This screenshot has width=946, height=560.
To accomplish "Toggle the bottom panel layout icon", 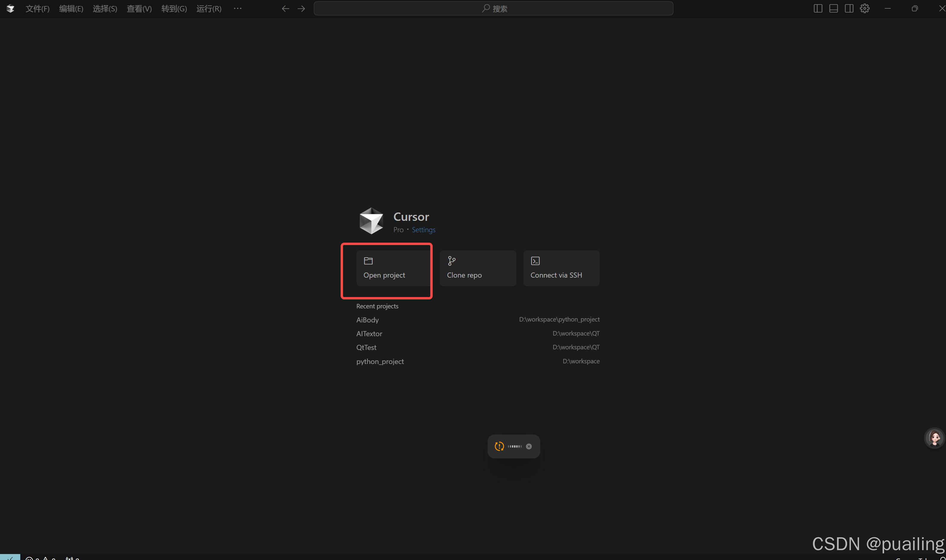I will [x=834, y=8].
